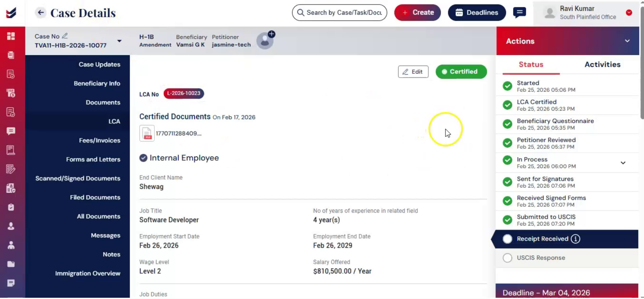
Task: Switch to the Activities tab
Action: [x=602, y=64]
